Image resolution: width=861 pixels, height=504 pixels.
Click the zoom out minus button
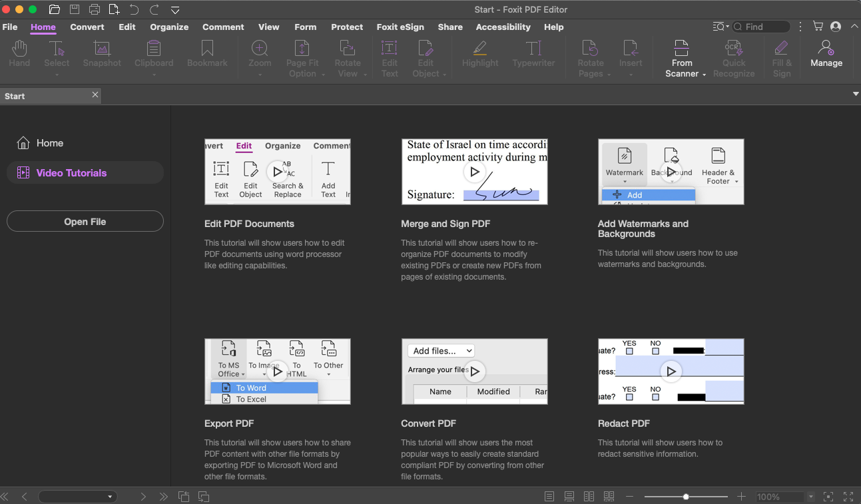630,497
